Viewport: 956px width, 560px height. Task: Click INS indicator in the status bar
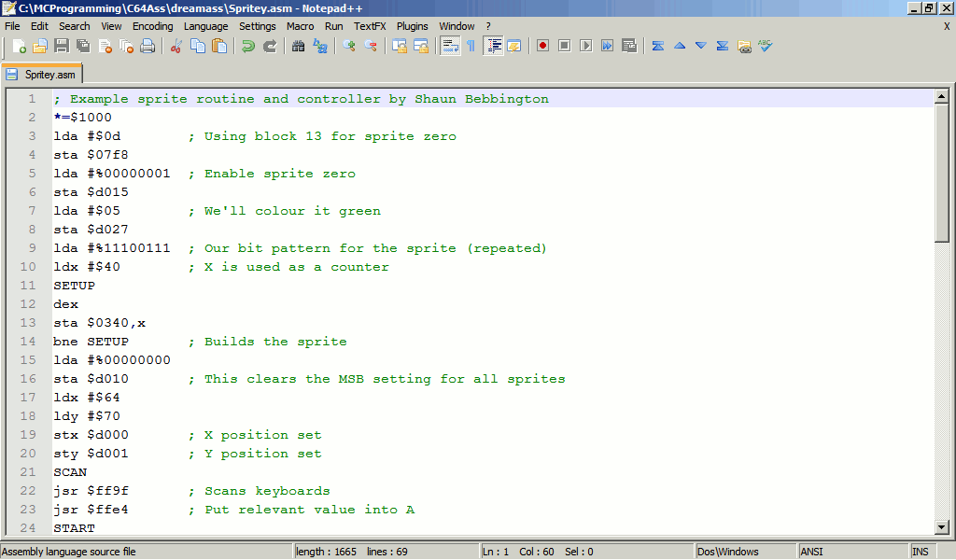tap(921, 552)
